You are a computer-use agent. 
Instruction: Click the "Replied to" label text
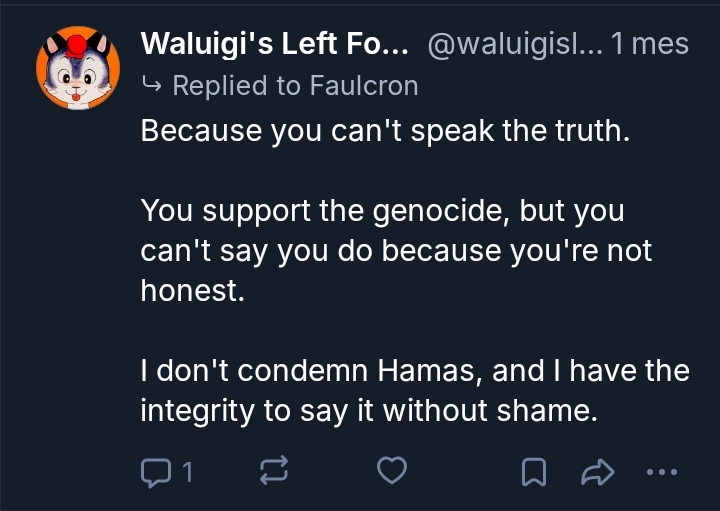(235, 86)
